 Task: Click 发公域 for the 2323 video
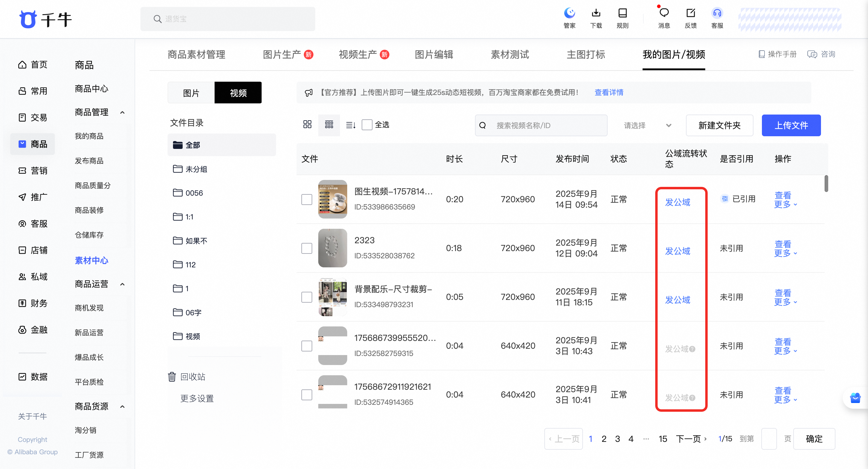coord(677,251)
